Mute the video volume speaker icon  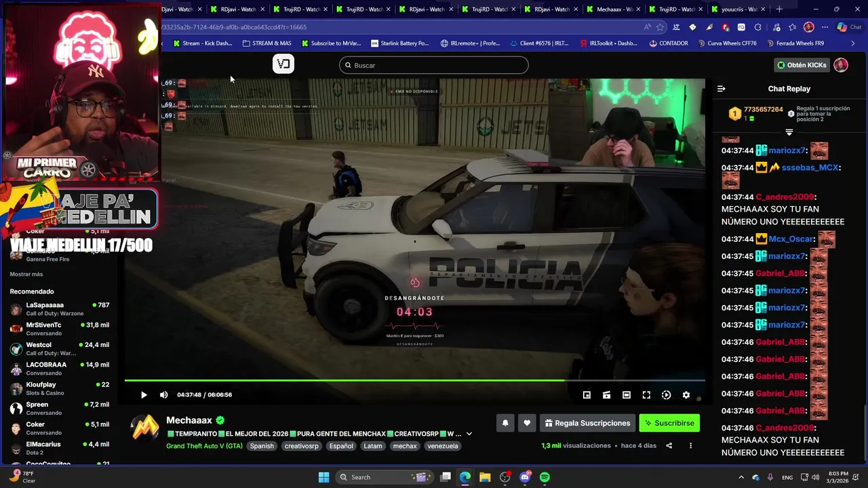pyautogui.click(x=163, y=394)
